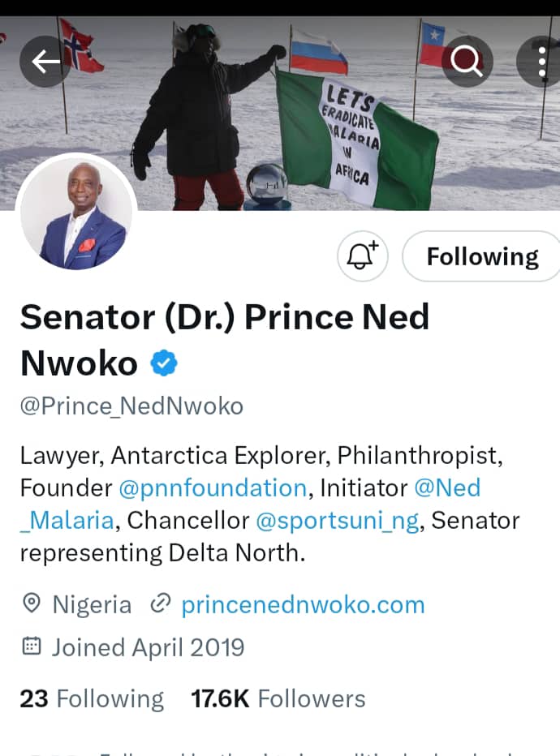Viewport: 560px width, 756px height.
Task: Tap the location pin icon
Action: tap(32, 604)
